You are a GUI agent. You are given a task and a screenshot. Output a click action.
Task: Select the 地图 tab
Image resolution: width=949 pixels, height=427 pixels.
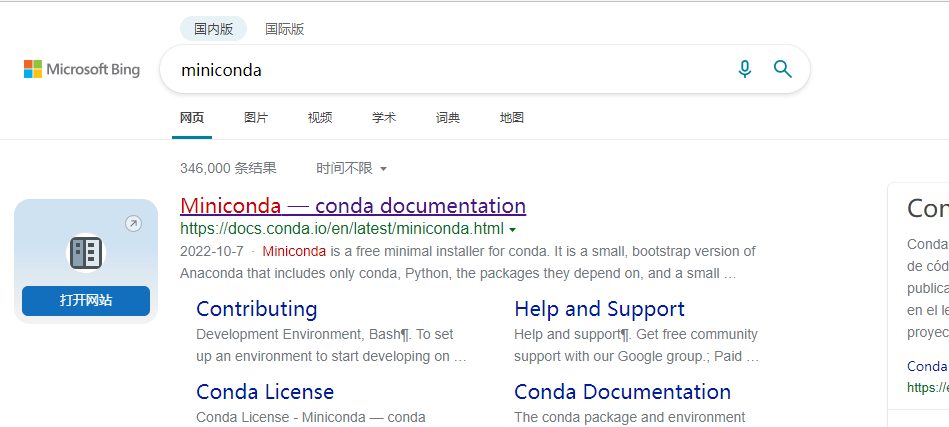[x=511, y=118]
